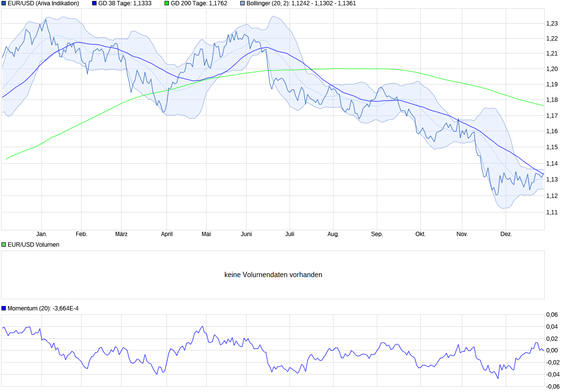Click the keine Volumendaten vorhanden message
Viewport: 567px width, 392px height.
click(x=273, y=274)
